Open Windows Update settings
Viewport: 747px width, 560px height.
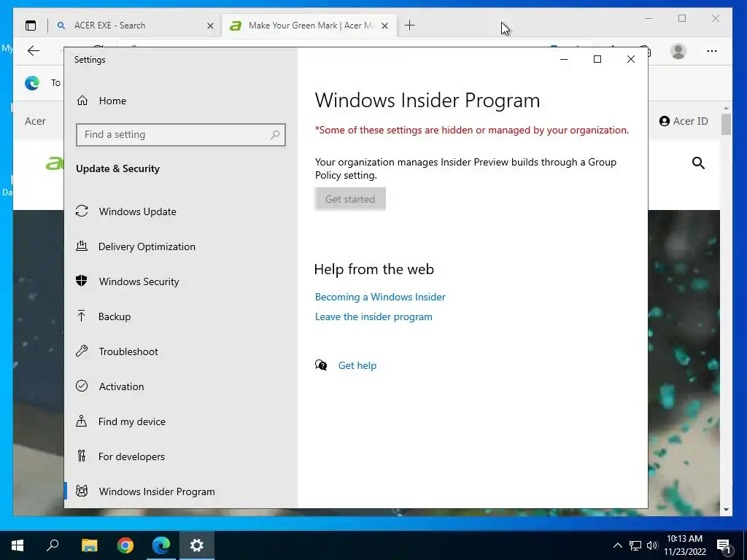tap(137, 211)
